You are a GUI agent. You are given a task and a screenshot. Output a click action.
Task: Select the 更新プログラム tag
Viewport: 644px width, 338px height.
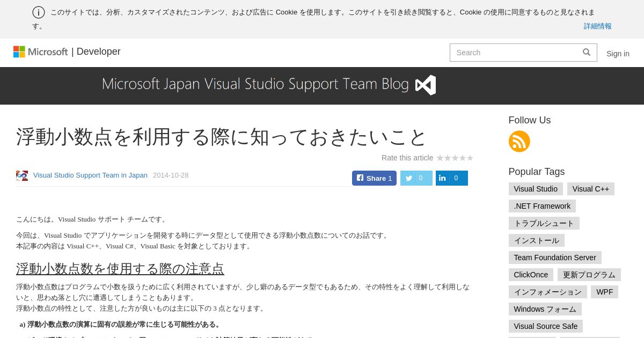[589, 275]
